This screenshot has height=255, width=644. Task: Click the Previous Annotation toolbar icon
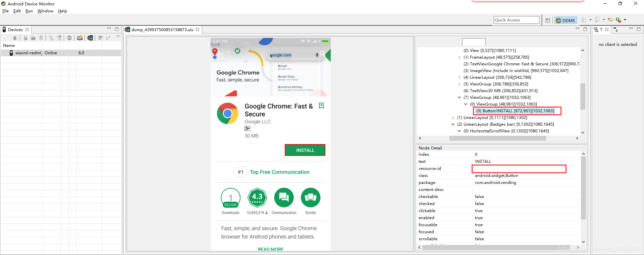pyautogui.click(x=597, y=20)
